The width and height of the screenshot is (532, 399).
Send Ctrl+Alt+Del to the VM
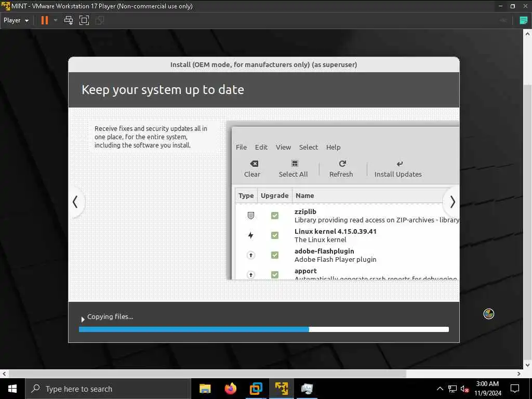(x=69, y=20)
